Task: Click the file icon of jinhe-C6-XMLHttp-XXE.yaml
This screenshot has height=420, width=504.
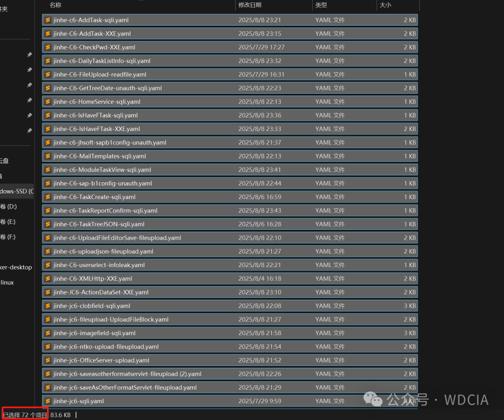Action: (48, 278)
